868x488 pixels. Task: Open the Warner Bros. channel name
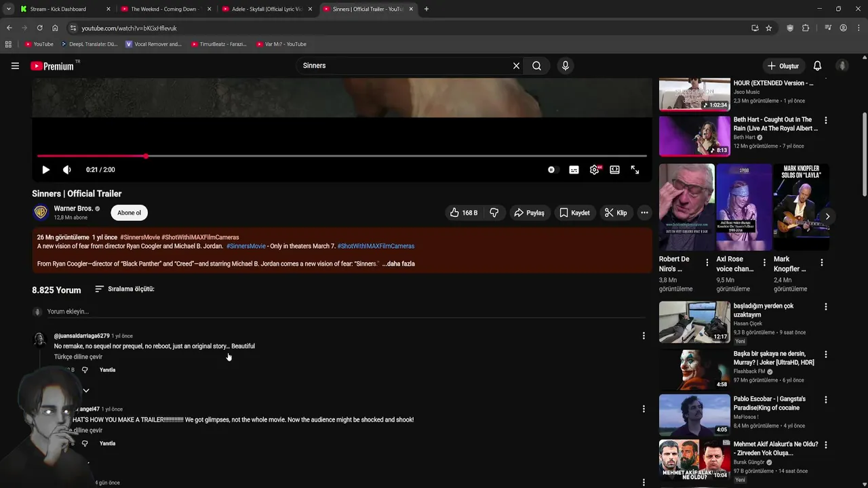tap(73, 208)
